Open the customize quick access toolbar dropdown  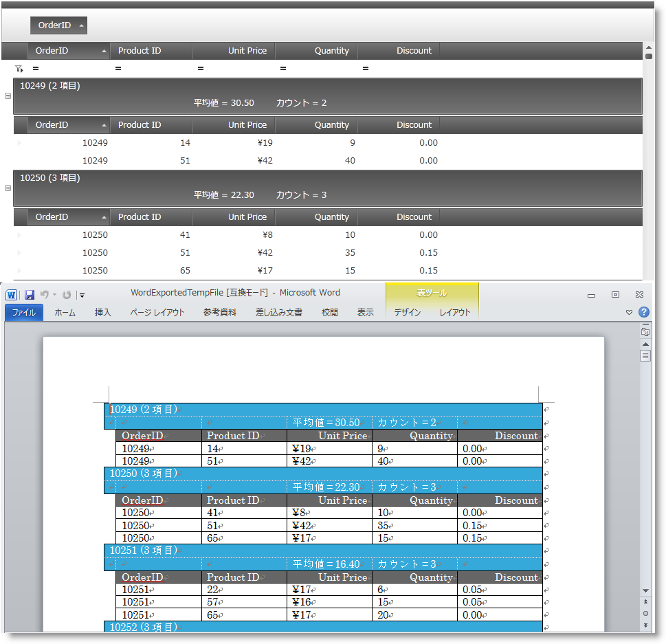(82, 295)
